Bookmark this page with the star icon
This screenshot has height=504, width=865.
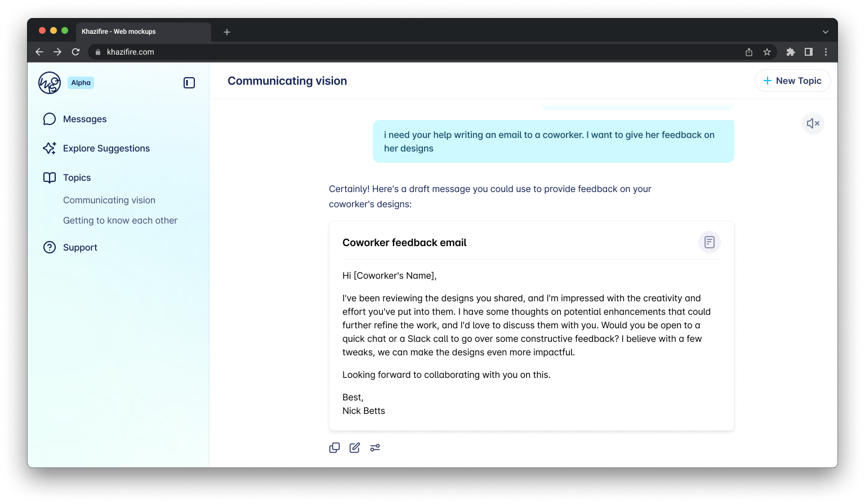[766, 52]
